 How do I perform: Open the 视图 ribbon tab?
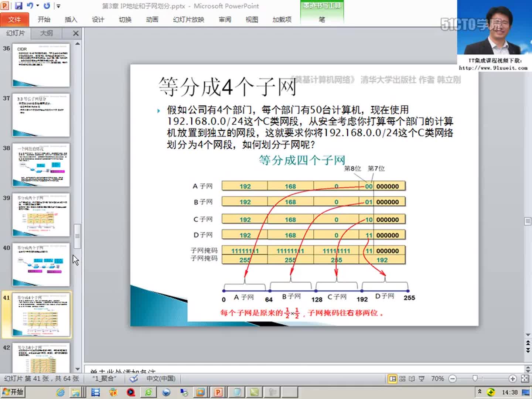(x=252, y=20)
